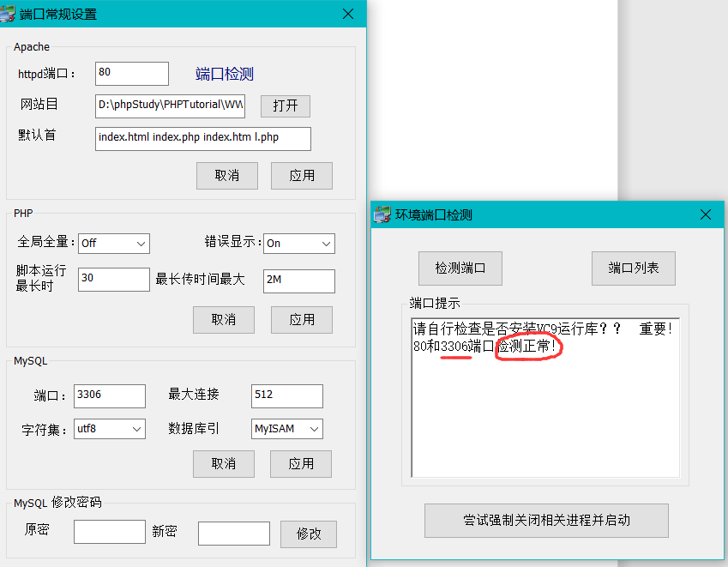This screenshot has width=728, height=567.
Task: Click 应用 in the Apache section
Action: 302,176
